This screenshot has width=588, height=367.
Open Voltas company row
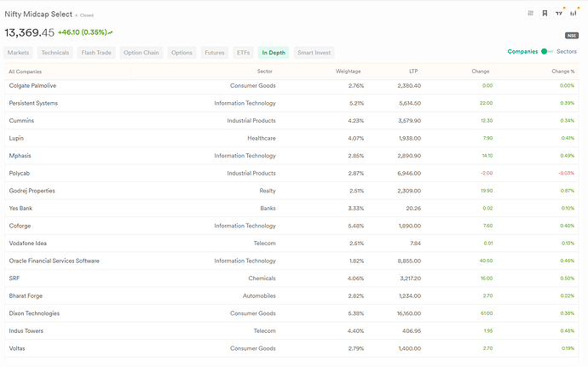(291, 348)
